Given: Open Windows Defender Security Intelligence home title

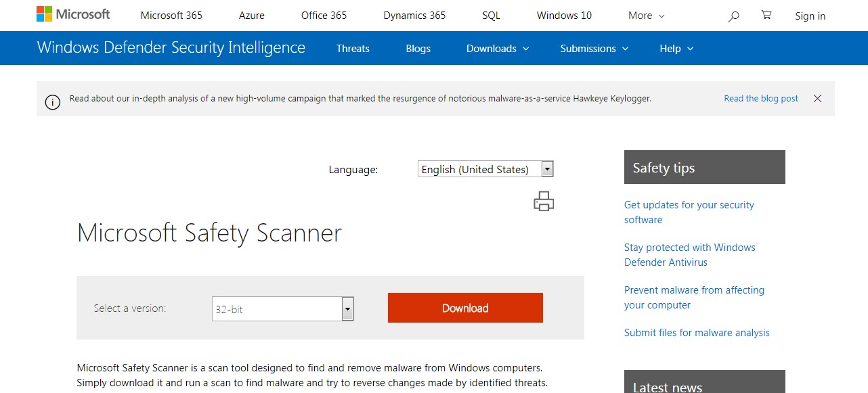Looking at the screenshot, I should click(x=171, y=47).
